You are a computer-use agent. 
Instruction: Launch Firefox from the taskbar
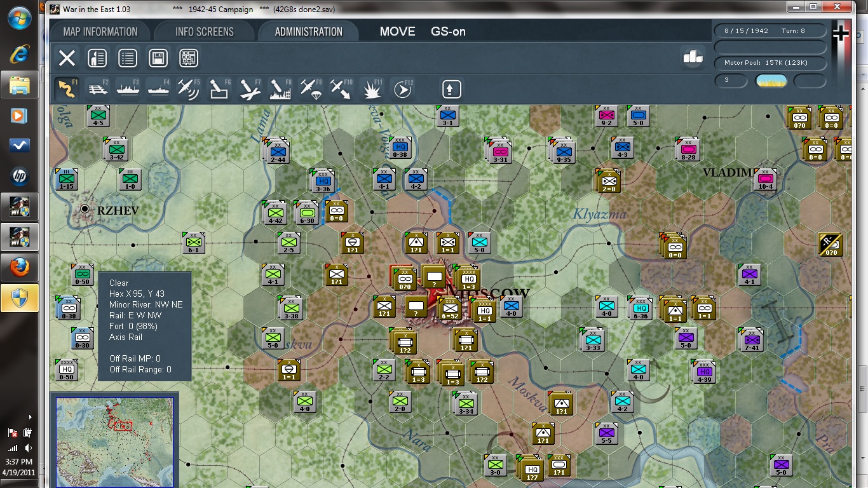point(19,268)
